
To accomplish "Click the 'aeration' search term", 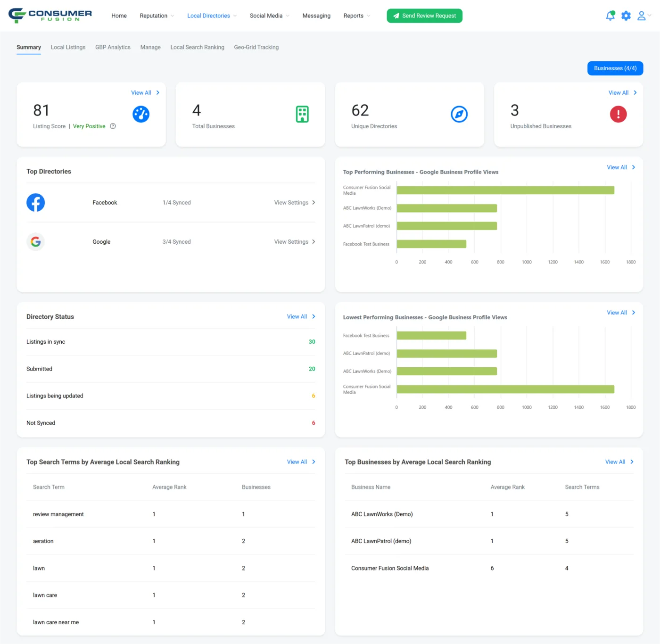I will pyautogui.click(x=43, y=541).
